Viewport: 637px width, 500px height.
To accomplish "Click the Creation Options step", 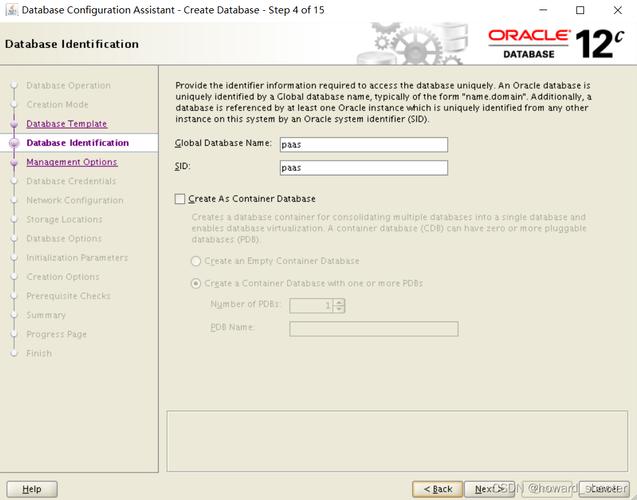I will pos(63,277).
